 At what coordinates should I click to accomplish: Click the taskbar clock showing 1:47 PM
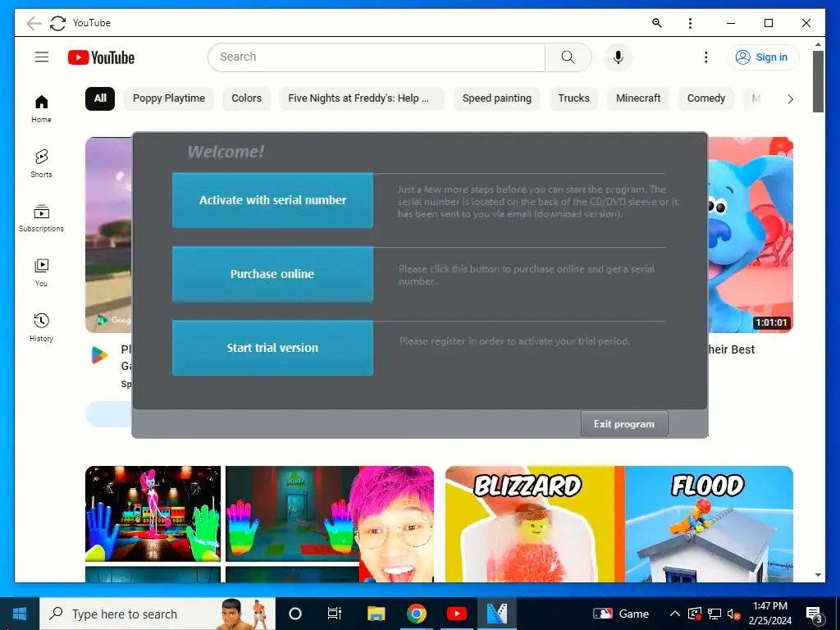pos(769,614)
